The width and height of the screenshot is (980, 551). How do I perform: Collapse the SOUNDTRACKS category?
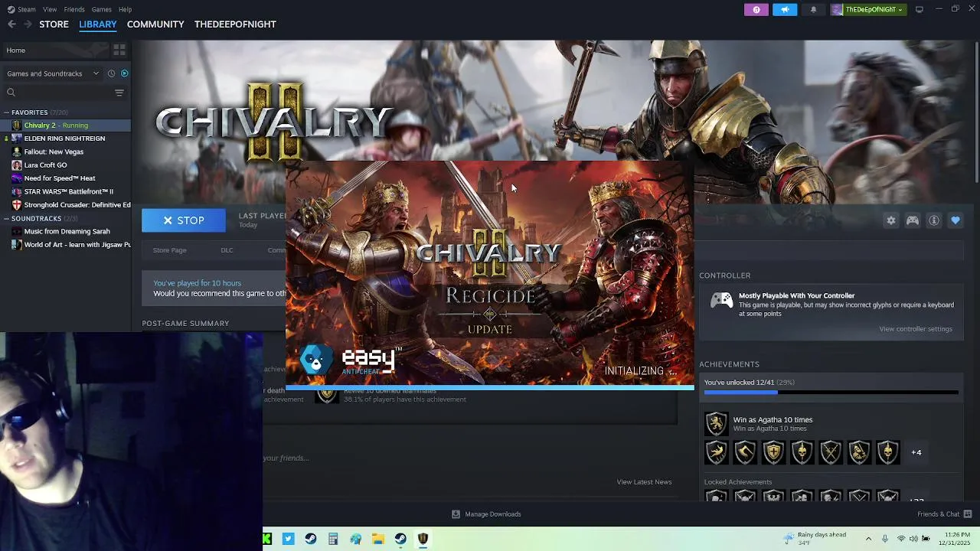click(x=6, y=219)
